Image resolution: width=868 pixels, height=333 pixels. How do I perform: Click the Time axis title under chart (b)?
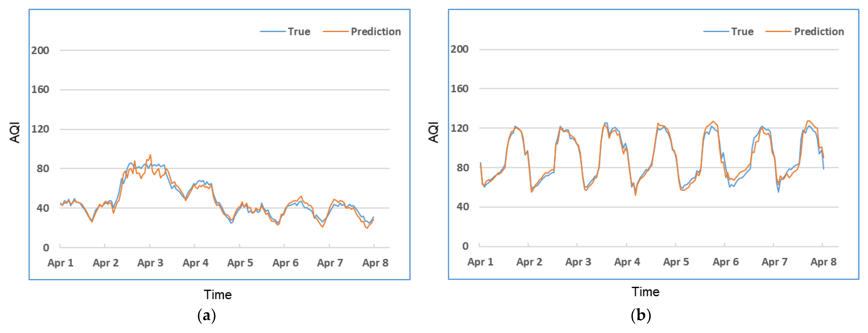click(645, 292)
